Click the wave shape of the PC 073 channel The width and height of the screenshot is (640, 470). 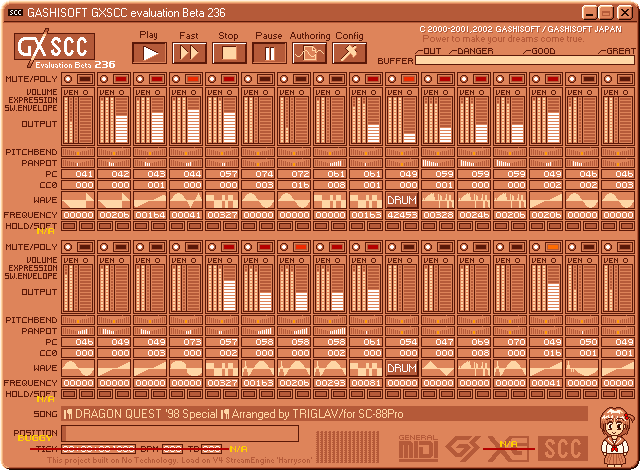(186, 368)
